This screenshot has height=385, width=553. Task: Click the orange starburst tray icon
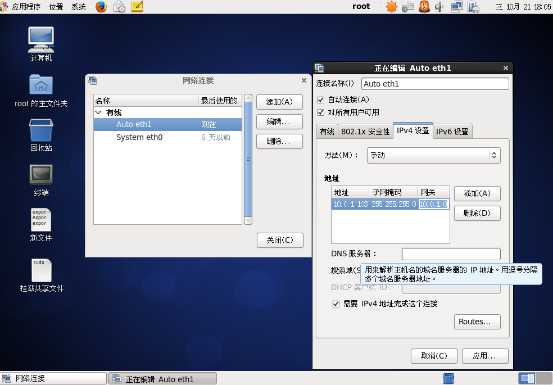[391, 6]
